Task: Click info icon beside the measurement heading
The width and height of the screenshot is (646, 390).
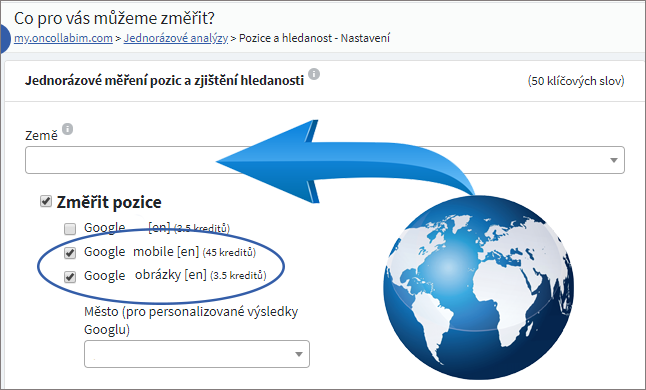Action: pyautogui.click(x=314, y=74)
